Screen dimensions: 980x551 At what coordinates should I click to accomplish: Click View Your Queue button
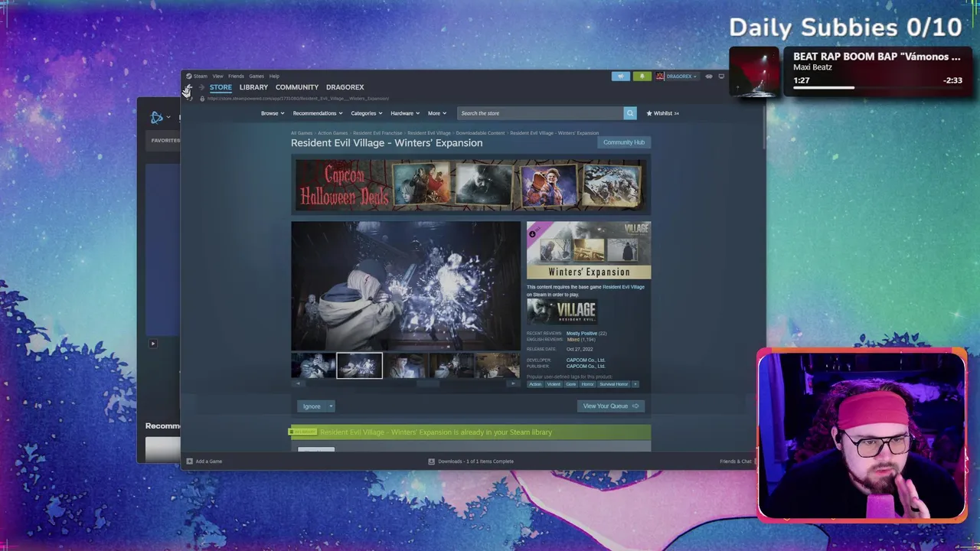tap(610, 406)
